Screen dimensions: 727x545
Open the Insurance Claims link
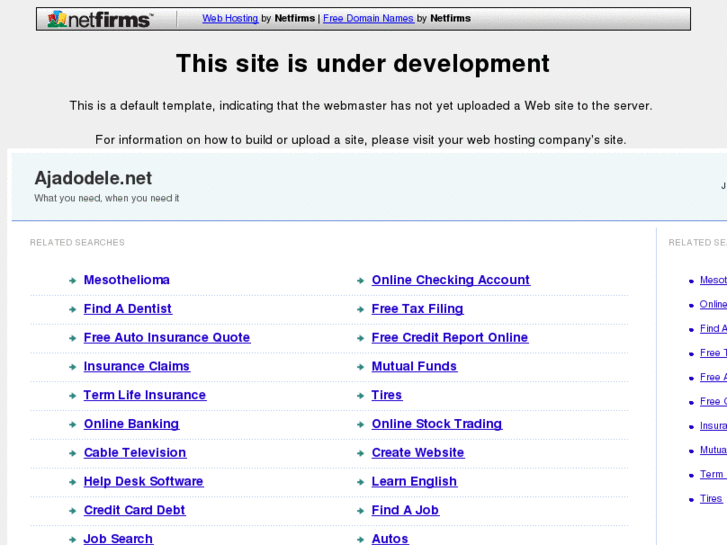point(137,366)
